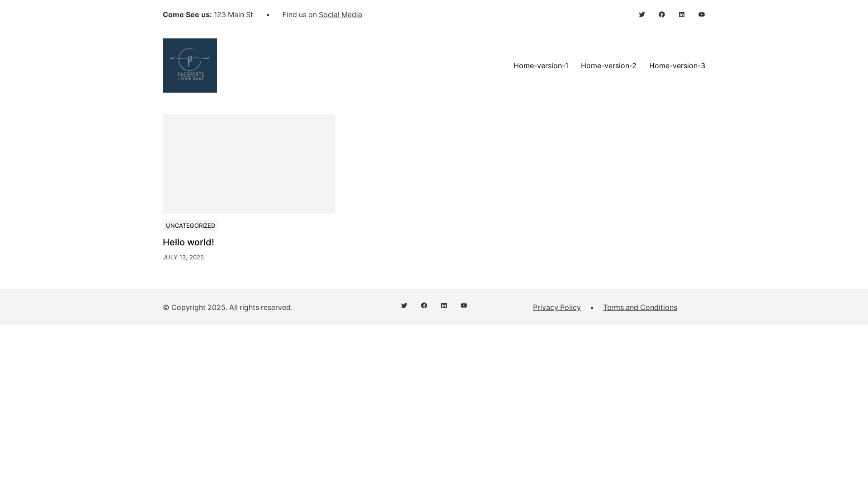The width and height of the screenshot is (868, 488).
Task: Click the footer Twitter icon
Action: [404, 305]
